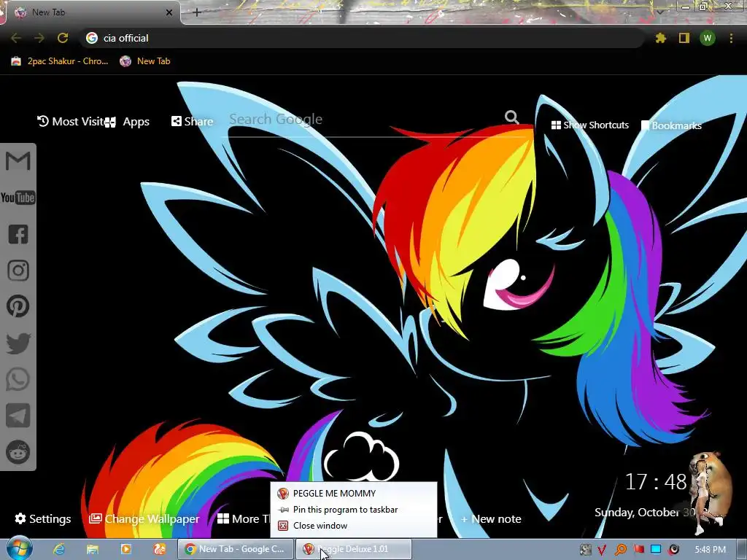The image size is (747, 560).
Task: Click Change Wallpaper
Action: 144,518
